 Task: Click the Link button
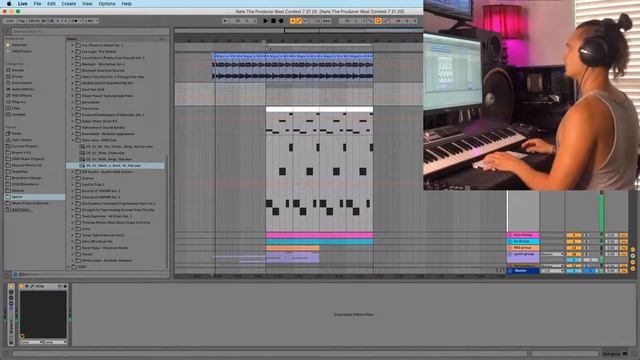click(x=10, y=21)
